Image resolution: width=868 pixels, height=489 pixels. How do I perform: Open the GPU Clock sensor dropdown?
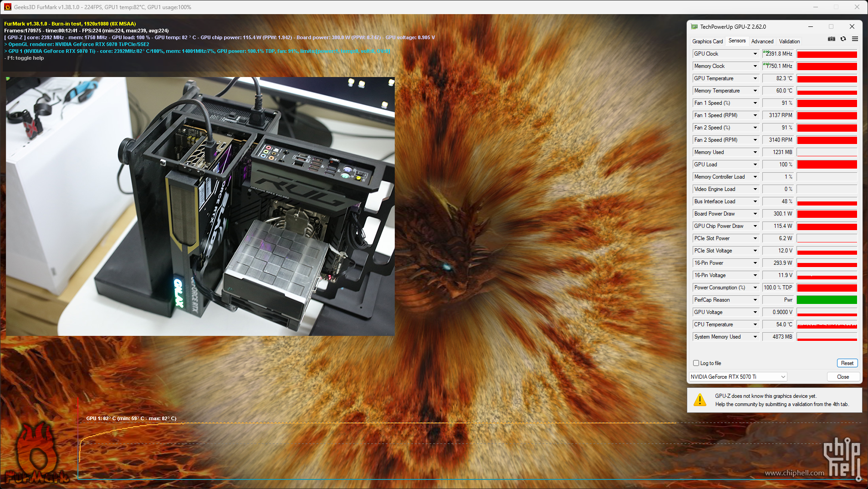(x=755, y=54)
